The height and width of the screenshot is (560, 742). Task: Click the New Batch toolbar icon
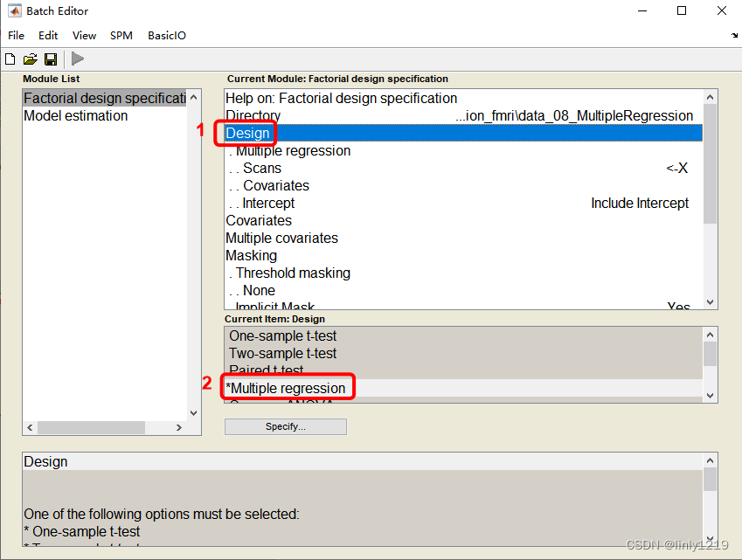[x=10, y=59]
